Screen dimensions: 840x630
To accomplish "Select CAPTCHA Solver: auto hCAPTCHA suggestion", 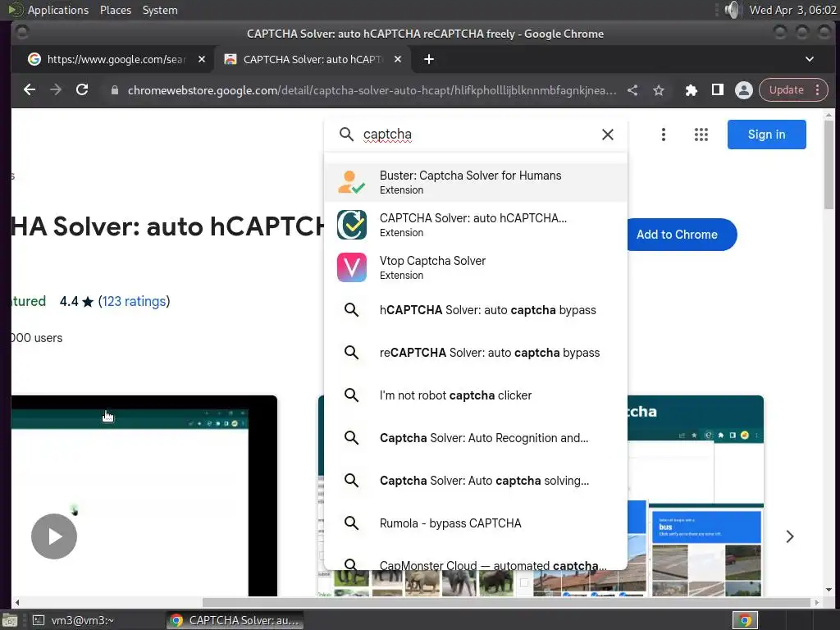I will pyautogui.click(x=476, y=225).
